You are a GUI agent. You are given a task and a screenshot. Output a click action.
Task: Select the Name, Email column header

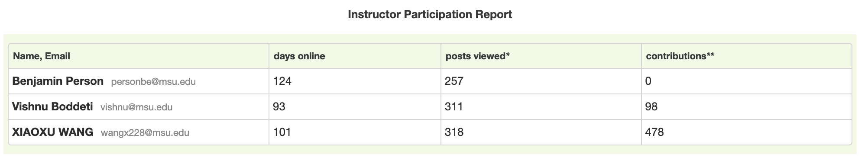(x=42, y=56)
